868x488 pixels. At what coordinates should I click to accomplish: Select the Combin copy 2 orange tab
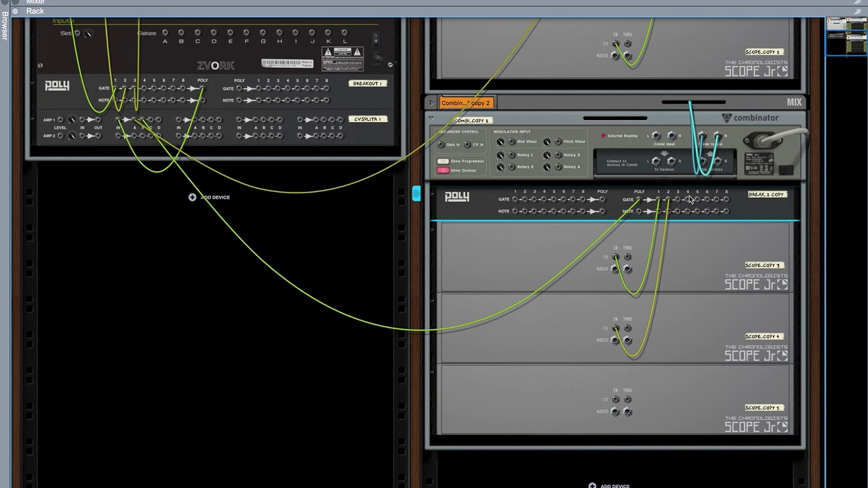(x=465, y=103)
